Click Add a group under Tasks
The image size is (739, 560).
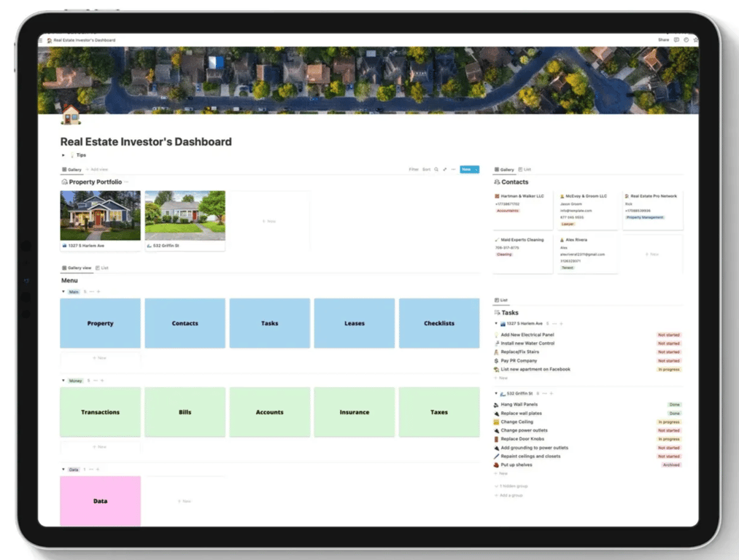click(508, 496)
